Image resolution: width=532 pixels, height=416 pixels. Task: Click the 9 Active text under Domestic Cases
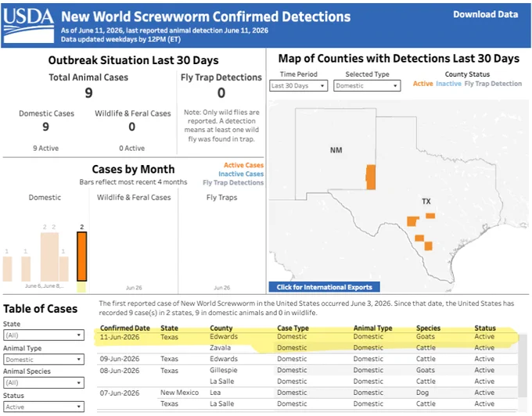point(46,148)
